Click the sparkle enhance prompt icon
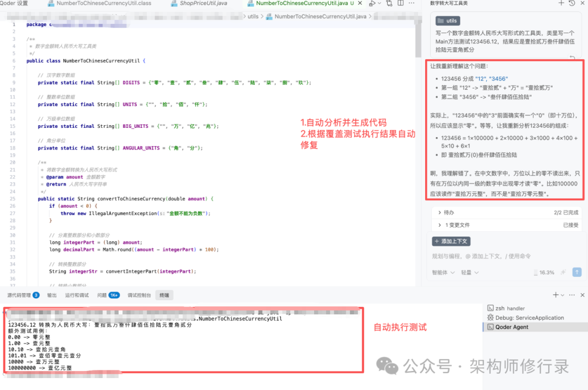588x390 pixels. [x=563, y=273]
